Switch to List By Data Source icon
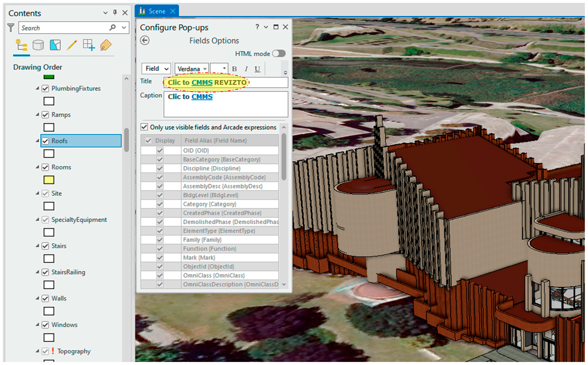588x365 pixels. [x=38, y=45]
